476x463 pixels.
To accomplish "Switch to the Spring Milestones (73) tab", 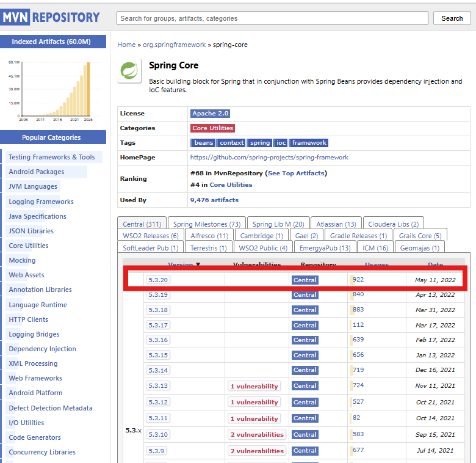I will pos(207,224).
